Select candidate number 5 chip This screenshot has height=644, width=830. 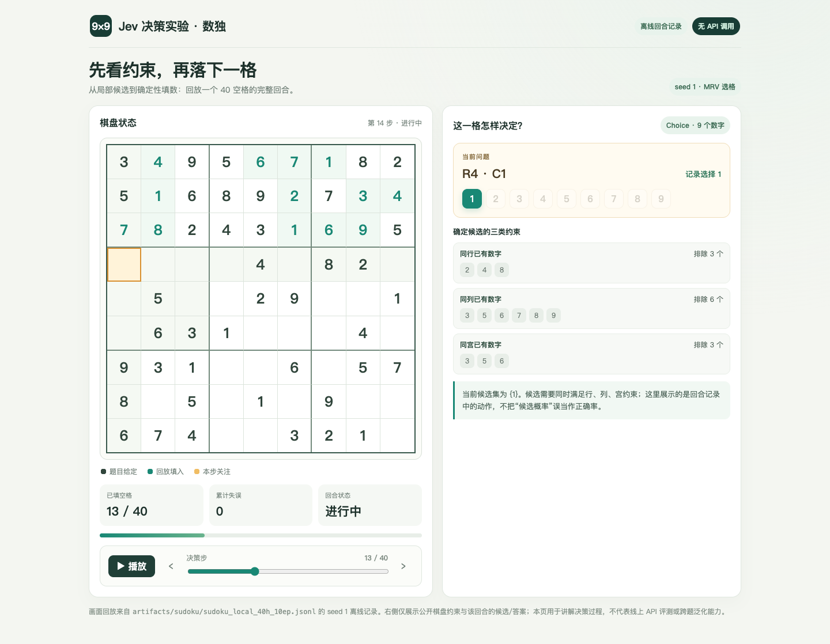[x=567, y=199]
